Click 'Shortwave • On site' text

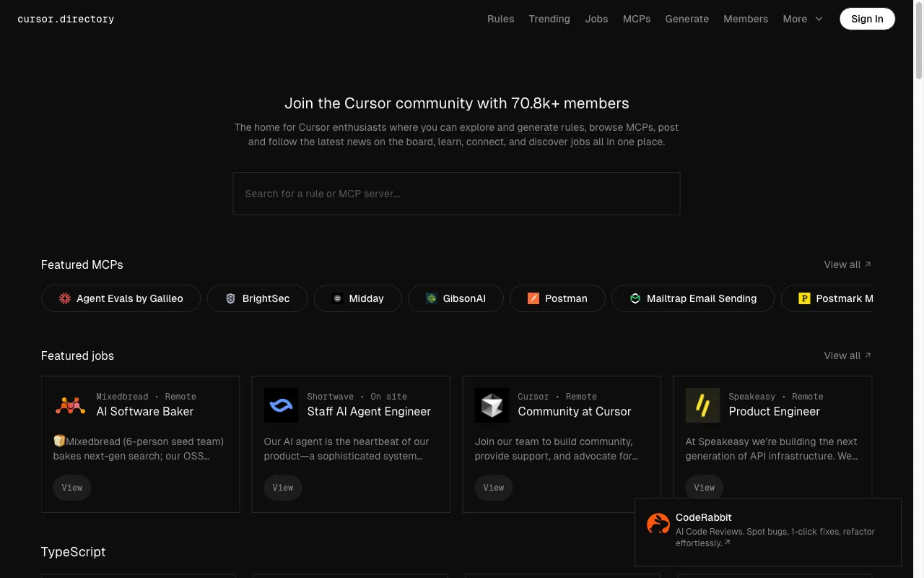pos(357,397)
